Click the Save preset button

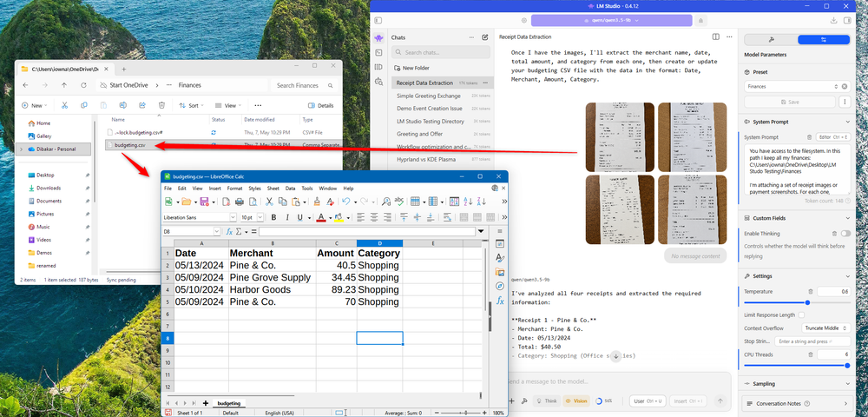click(789, 102)
